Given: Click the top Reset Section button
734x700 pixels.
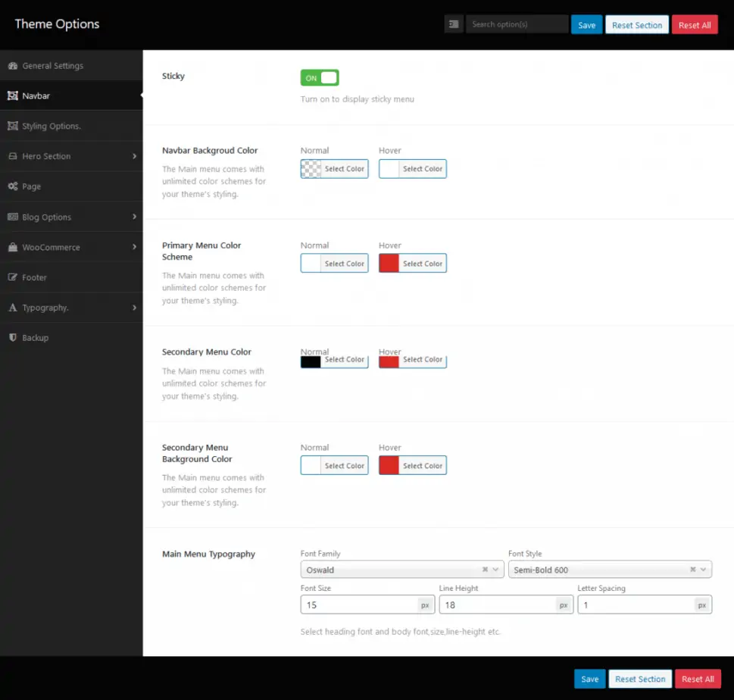Looking at the screenshot, I should 636,25.
